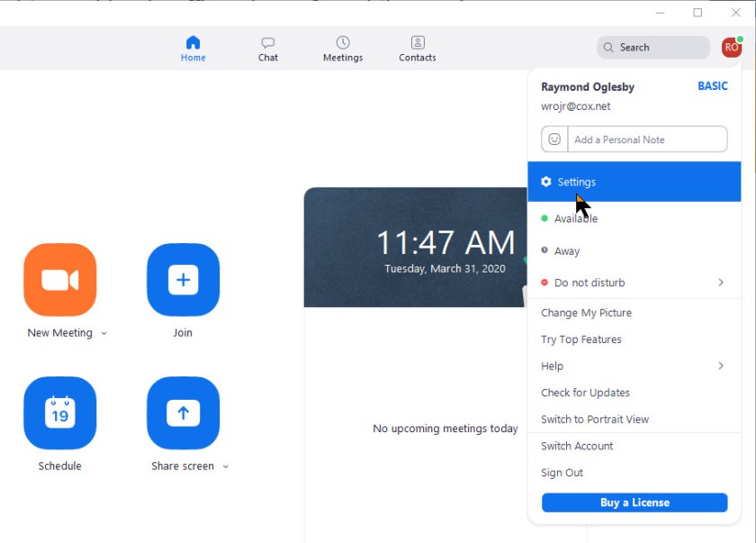Go to the Home tab
This screenshot has width=756, height=543.
(x=193, y=50)
